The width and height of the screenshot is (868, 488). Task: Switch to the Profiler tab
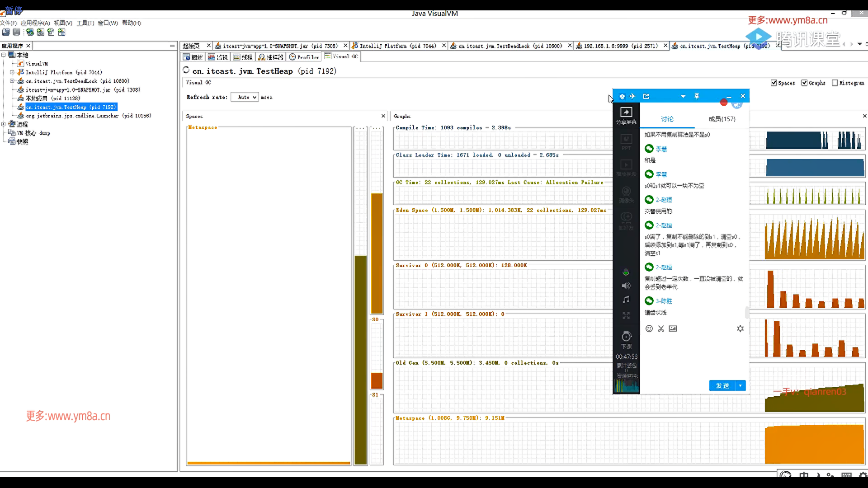coord(304,57)
